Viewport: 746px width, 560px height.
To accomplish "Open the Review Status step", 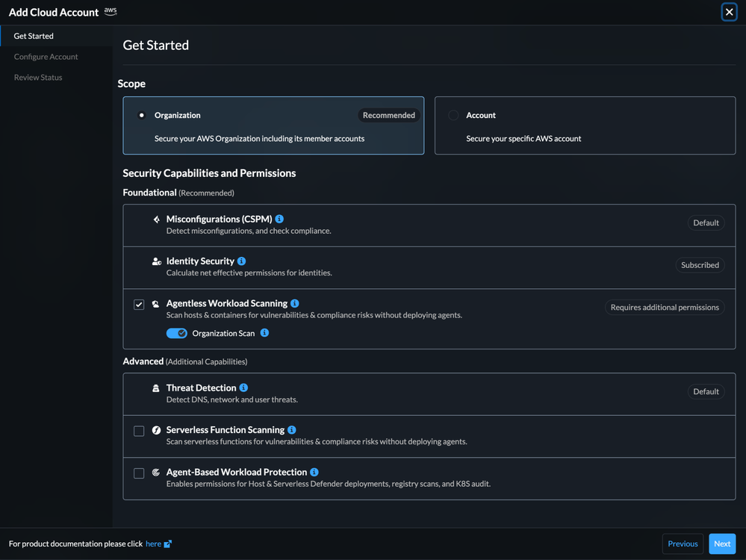I will (38, 78).
